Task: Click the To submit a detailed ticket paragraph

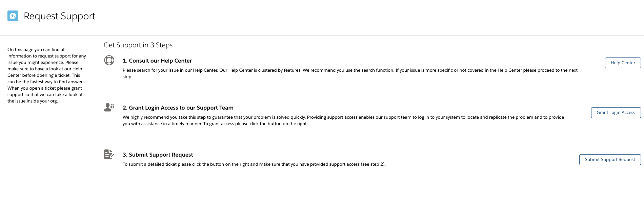Action: coord(254,164)
